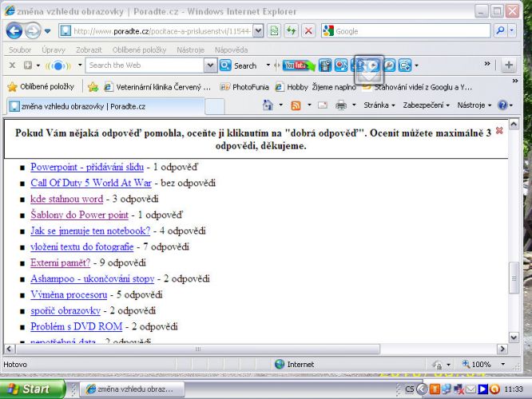Open the Zabezpečení dropdown menu
The width and height of the screenshot is (532, 399).
pos(426,105)
